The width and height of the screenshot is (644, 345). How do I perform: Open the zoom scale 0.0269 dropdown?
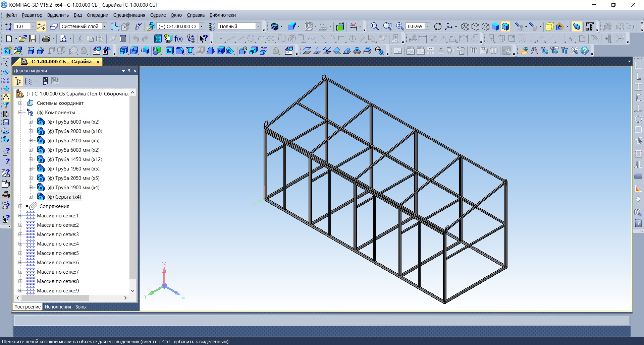pos(427,26)
